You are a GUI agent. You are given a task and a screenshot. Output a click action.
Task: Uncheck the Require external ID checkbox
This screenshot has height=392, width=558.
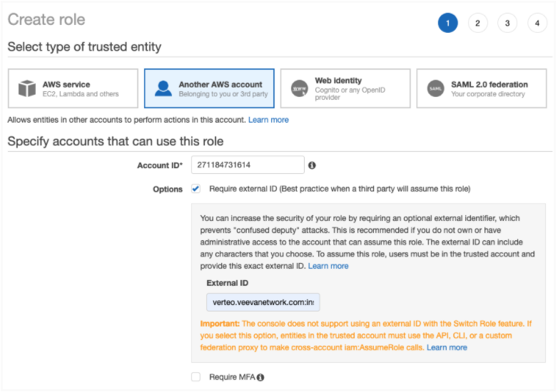click(x=196, y=189)
